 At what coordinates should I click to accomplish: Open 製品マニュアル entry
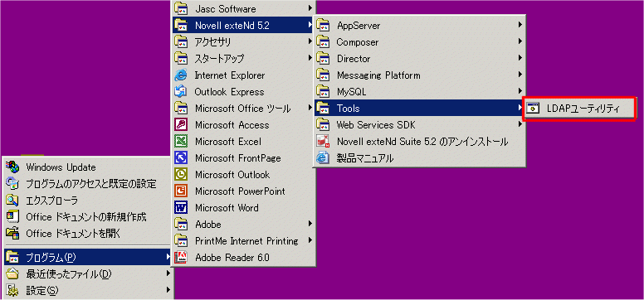pos(420,158)
